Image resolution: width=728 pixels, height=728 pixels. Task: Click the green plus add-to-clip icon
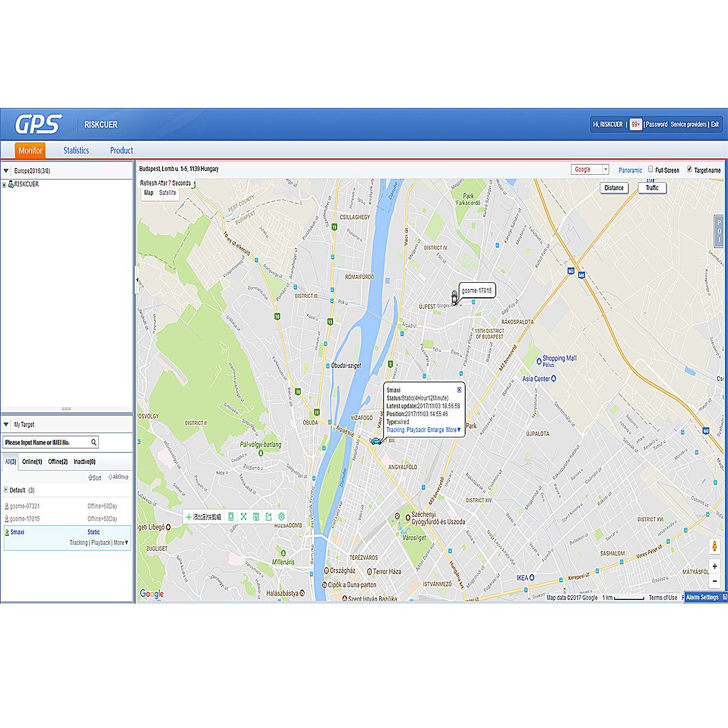(x=189, y=517)
